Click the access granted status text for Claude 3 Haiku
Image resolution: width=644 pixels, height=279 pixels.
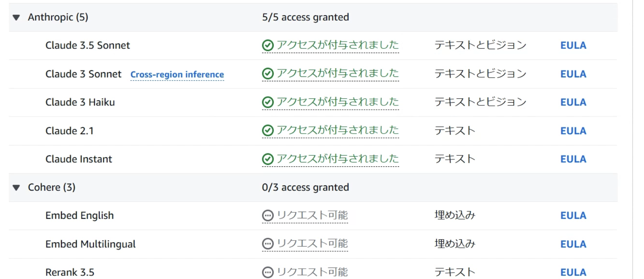[337, 102]
